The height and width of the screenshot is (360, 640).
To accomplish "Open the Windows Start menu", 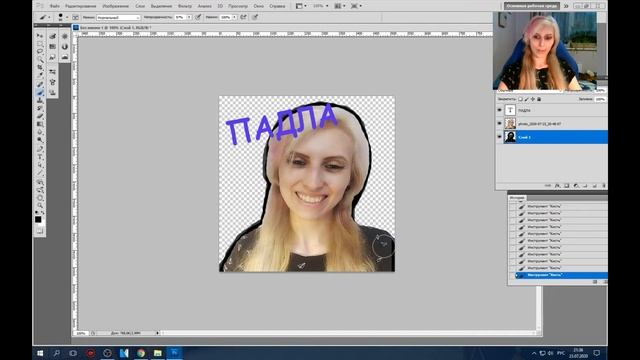I will point(40,353).
